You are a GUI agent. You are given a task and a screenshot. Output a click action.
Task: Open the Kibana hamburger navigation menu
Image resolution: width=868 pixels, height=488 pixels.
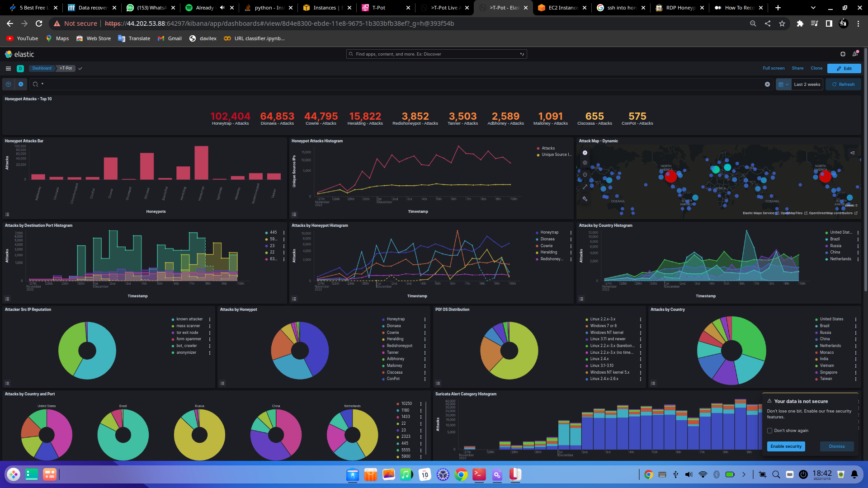coord(8,69)
